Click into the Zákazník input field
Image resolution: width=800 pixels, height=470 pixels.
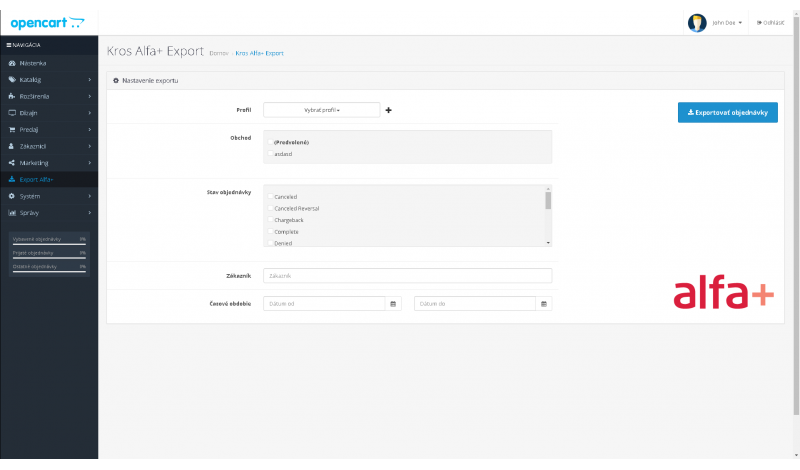(408, 276)
